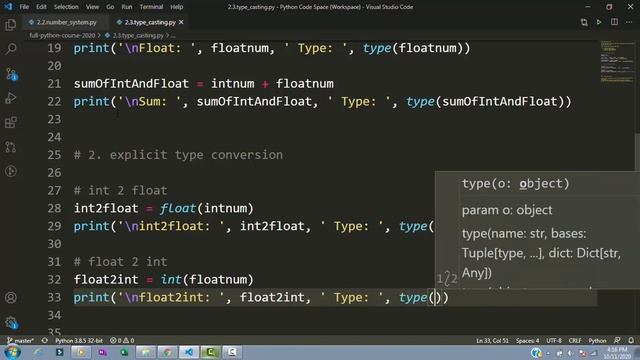Click the Split Editor icon
This screenshot has width=640, height=360.
pos(614,22)
